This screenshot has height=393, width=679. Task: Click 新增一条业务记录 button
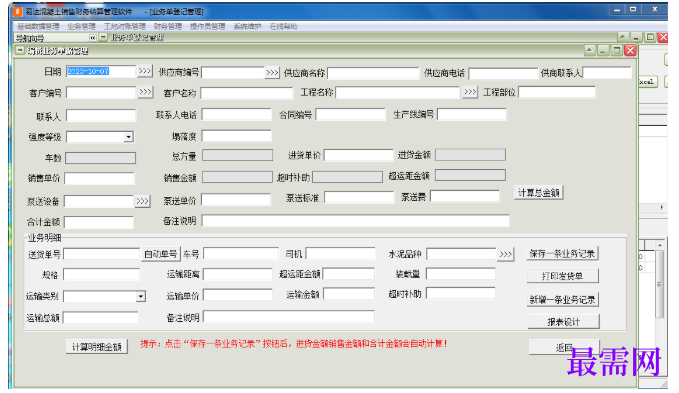coord(563,300)
